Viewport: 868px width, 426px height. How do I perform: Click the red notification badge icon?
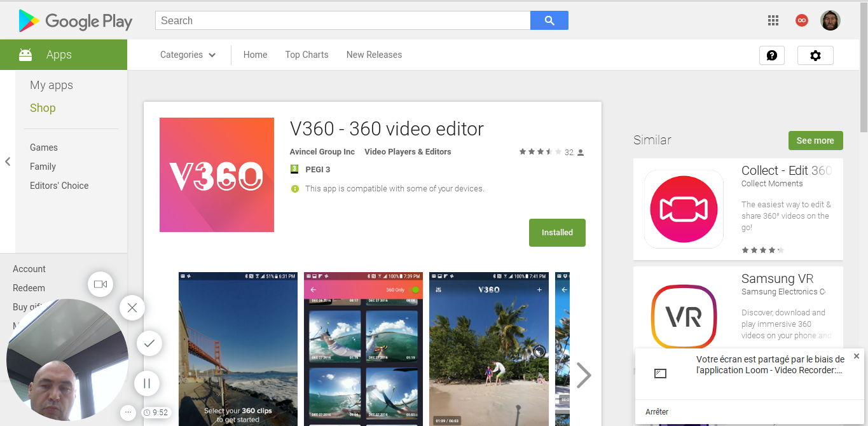(x=802, y=20)
